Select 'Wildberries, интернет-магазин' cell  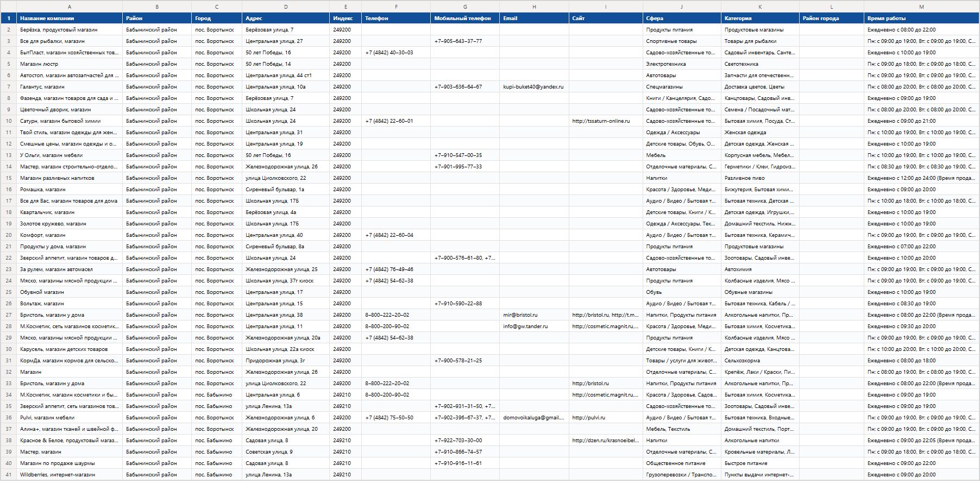[x=70, y=475]
